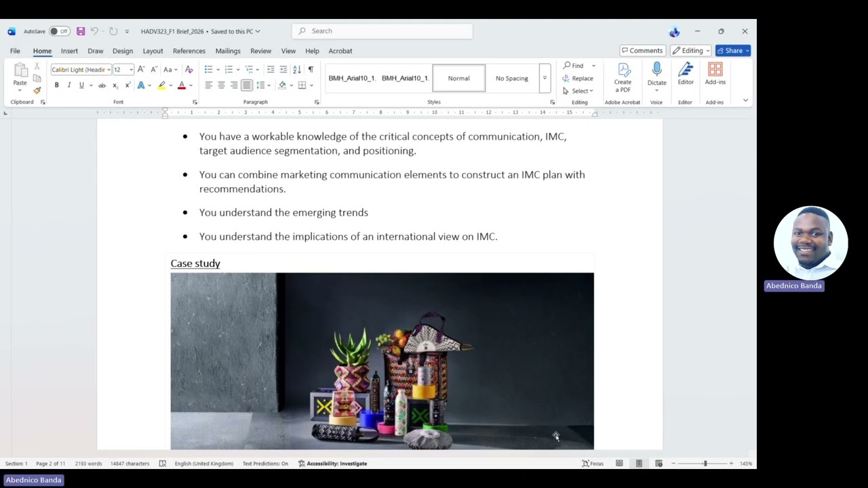Decrease the font size
This screenshot has width=868, height=488.
tap(154, 69)
